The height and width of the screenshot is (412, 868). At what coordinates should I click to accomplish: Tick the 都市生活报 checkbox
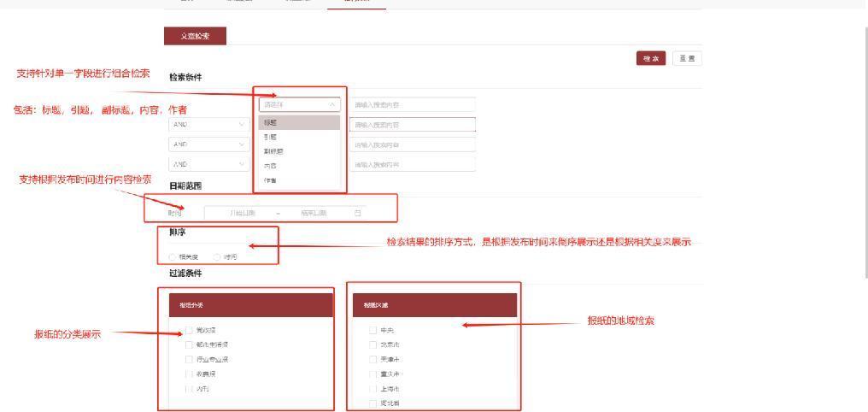click(190, 344)
